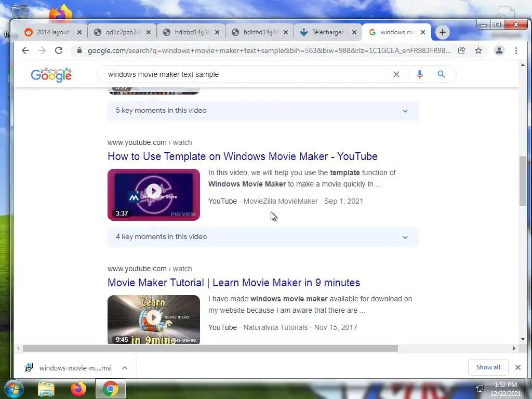
Task: Reload the Google search page
Action: tap(59, 50)
